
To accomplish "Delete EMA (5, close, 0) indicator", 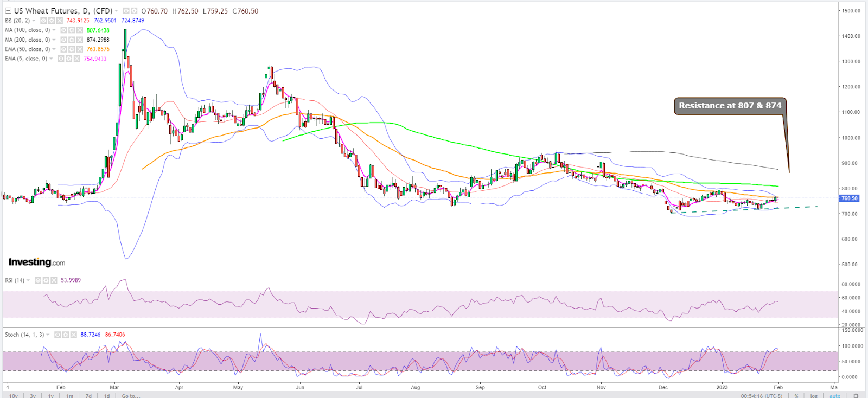I will click(77, 59).
